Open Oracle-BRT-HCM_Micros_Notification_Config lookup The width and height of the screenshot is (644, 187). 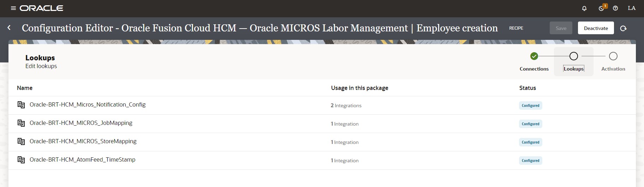[x=88, y=105]
